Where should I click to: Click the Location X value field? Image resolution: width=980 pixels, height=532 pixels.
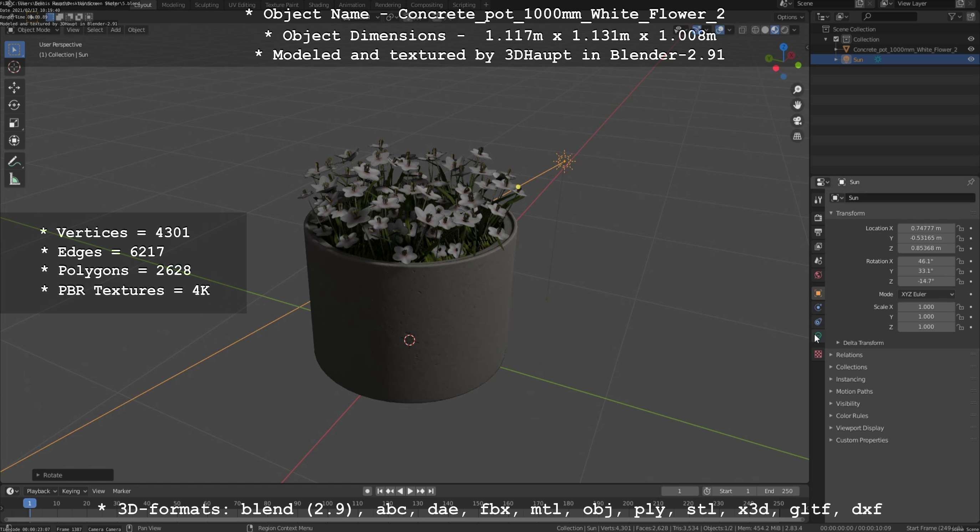pyautogui.click(x=926, y=228)
